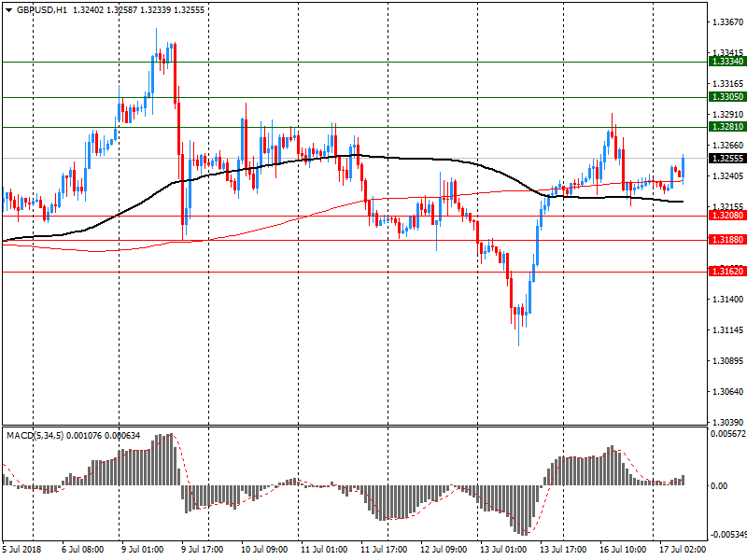The image size is (747, 560).
Task: Select the 1.32080 support level price tag
Action: point(726,216)
